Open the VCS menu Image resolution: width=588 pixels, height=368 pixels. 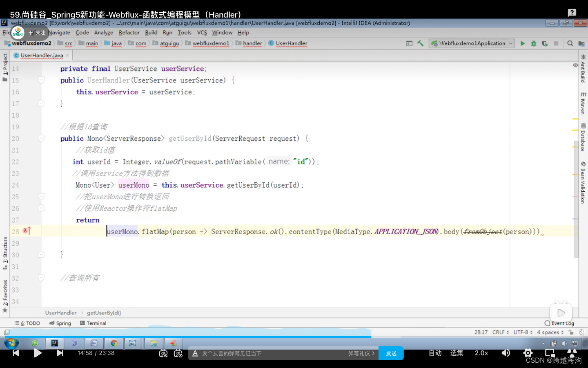coord(202,32)
